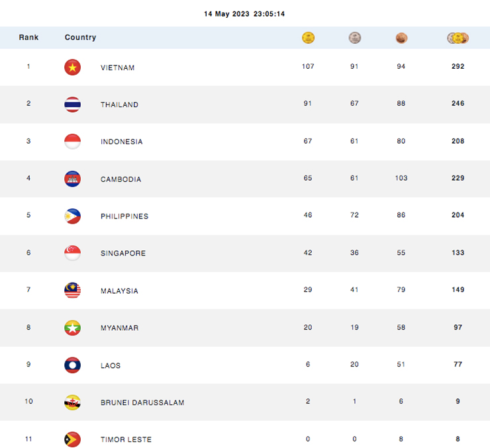This screenshot has height=448, width=490.
Task: Click the Vietnam flag icon
Action: pyautogui.click(x=72, y=67)
